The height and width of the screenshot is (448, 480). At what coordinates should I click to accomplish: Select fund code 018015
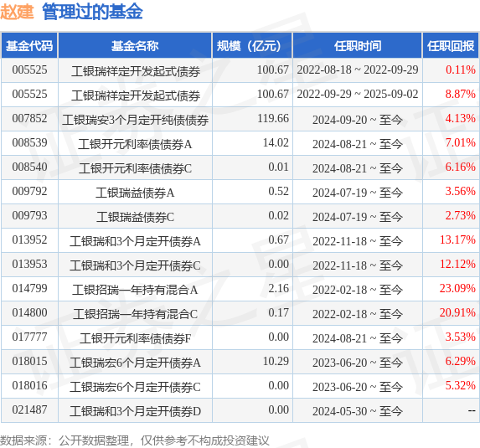point(29,362)
